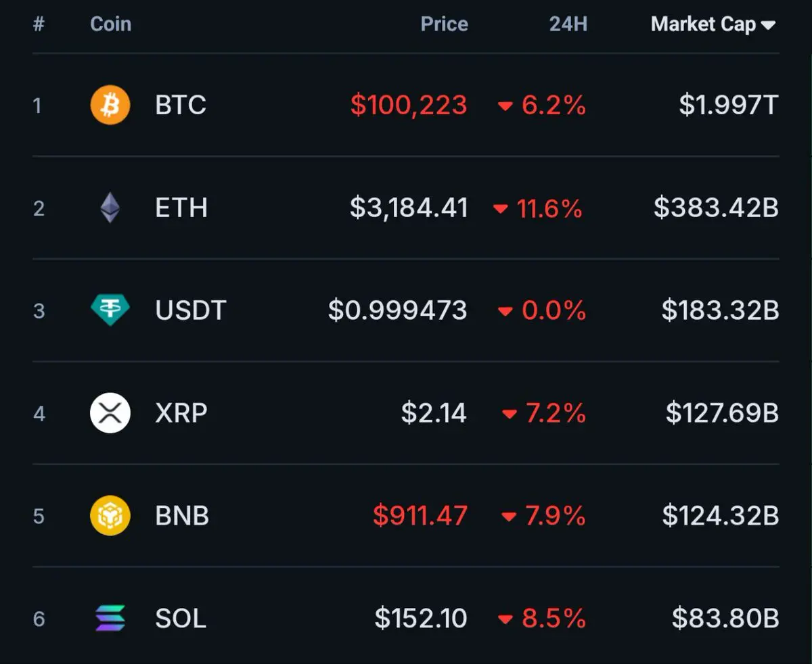Open the BTC coin page
Image resolution: width=812 pixels, height=664 pixels.
181,105
